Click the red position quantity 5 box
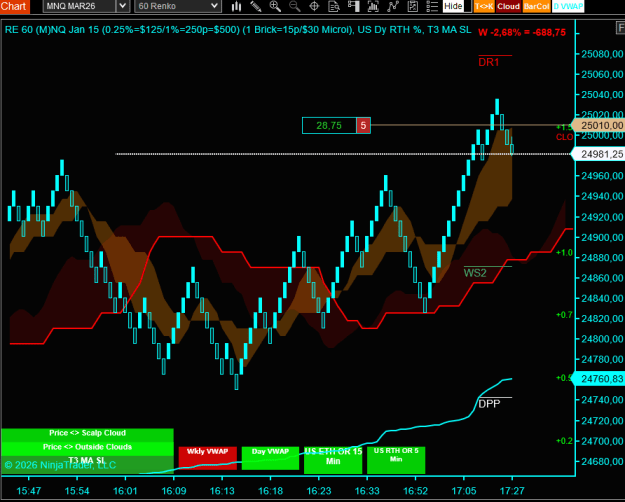Screen dimensions: 625x502 [x=363, y=126]
